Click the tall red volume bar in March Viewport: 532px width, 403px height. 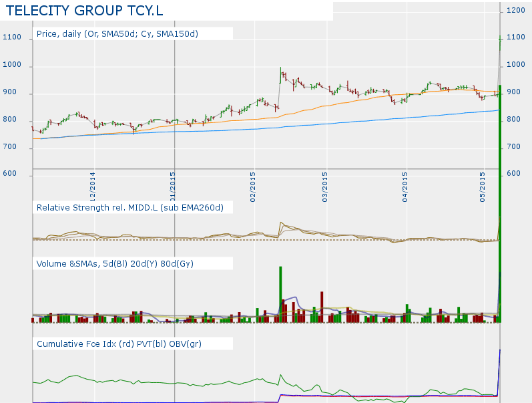[322, 307]
